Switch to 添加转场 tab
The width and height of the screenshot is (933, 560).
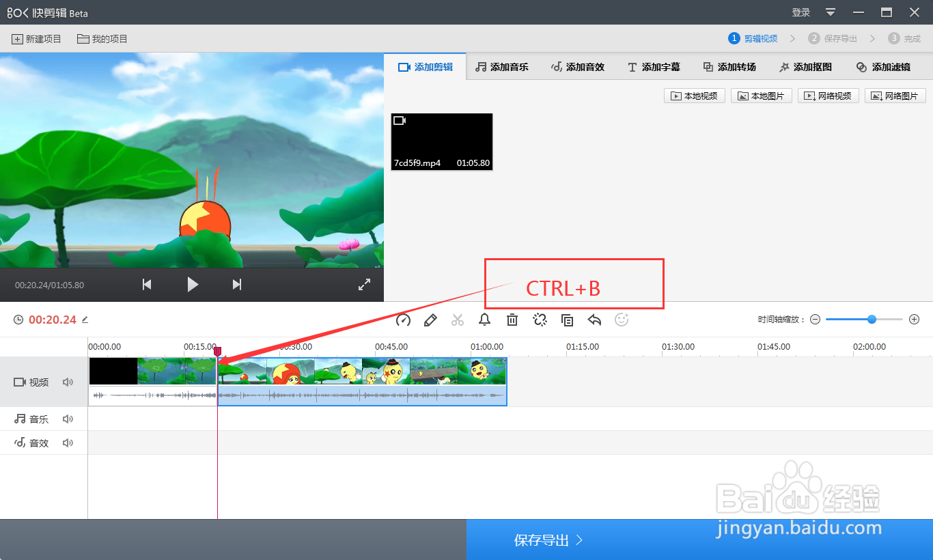729,67
